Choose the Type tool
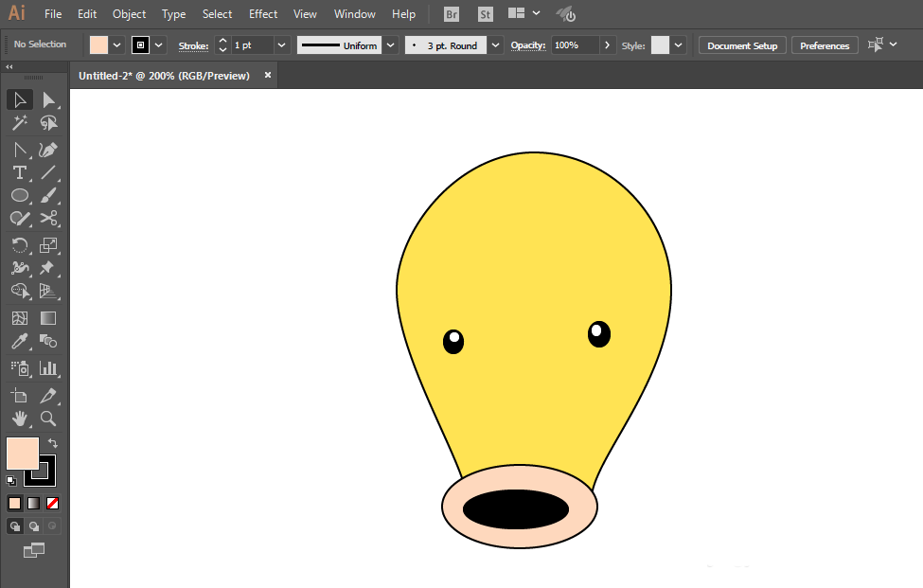 19,172
